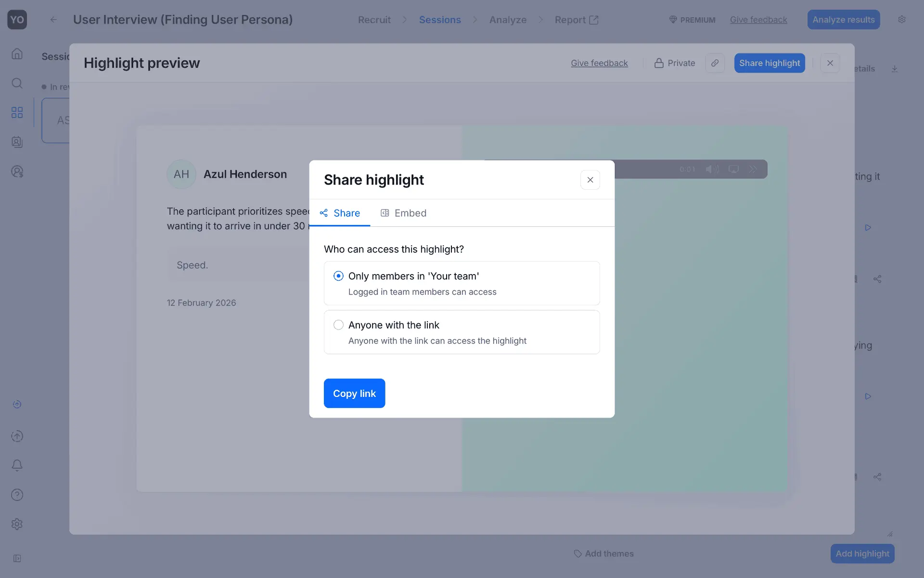Close the Share highlight dialog

click(x=590, y=180)
